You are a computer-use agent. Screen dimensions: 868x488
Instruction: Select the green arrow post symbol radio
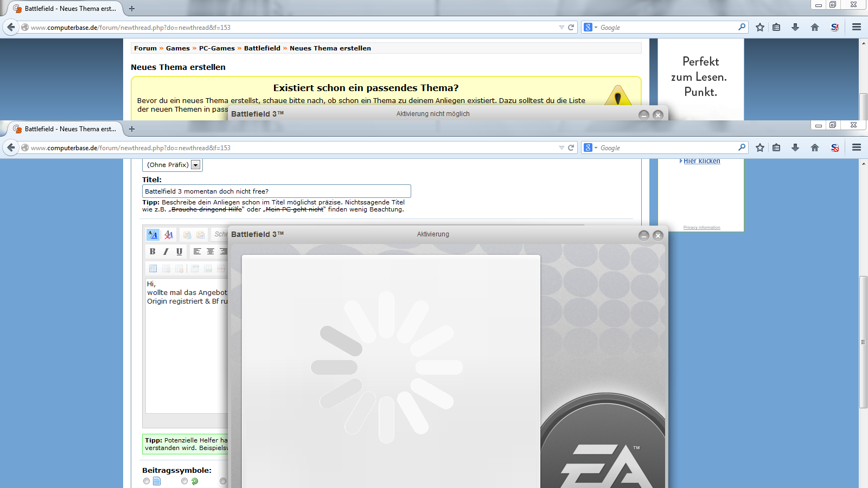click(x=184, y=481)
